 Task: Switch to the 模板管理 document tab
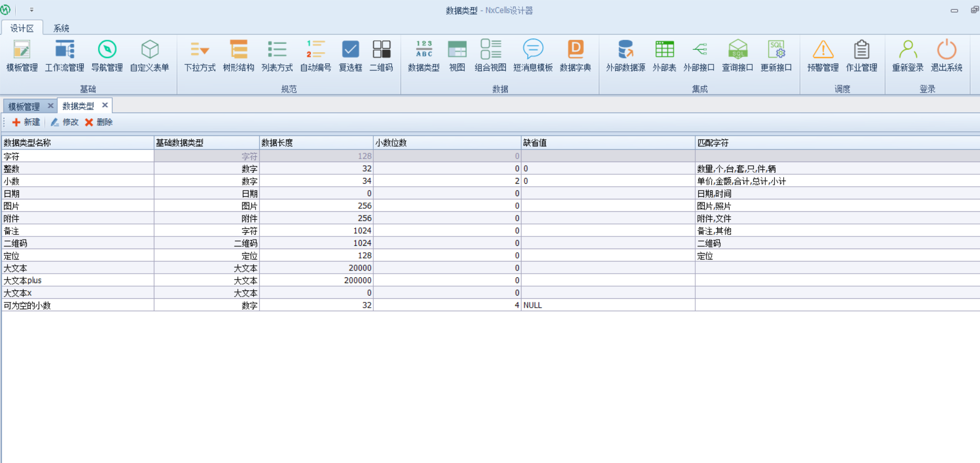click(24, 106)
